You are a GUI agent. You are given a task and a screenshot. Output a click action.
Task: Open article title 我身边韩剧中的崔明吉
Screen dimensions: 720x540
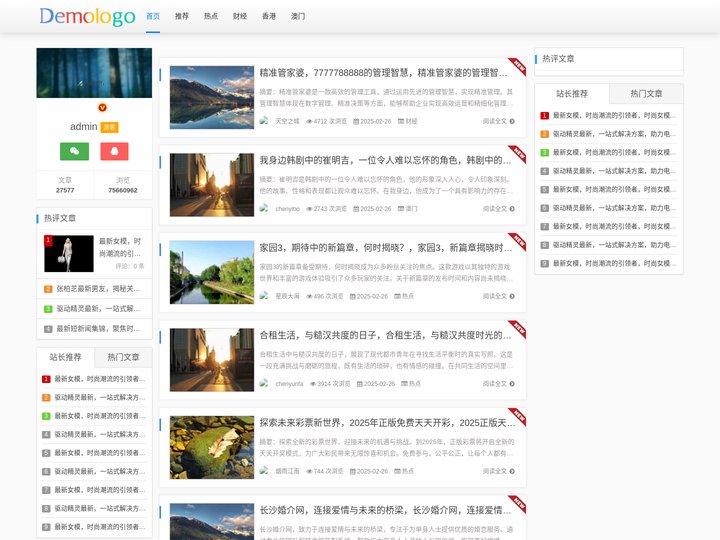(x=385, y=160)
